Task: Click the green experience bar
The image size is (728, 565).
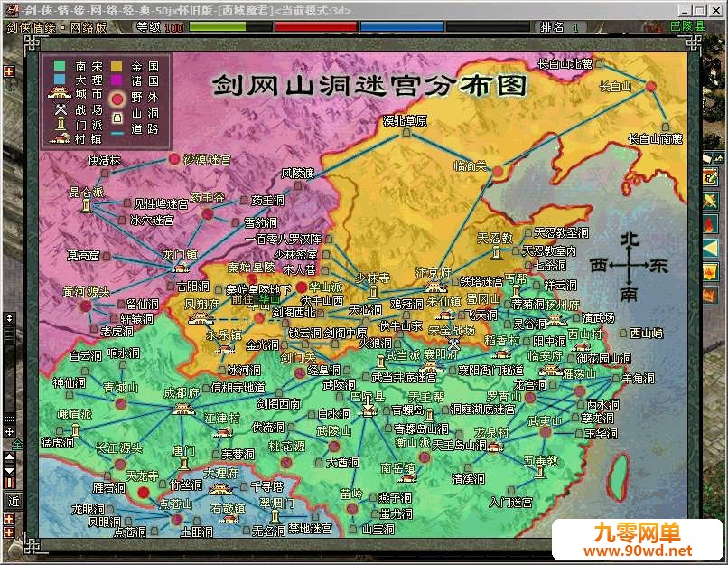Action: point(230,27)
